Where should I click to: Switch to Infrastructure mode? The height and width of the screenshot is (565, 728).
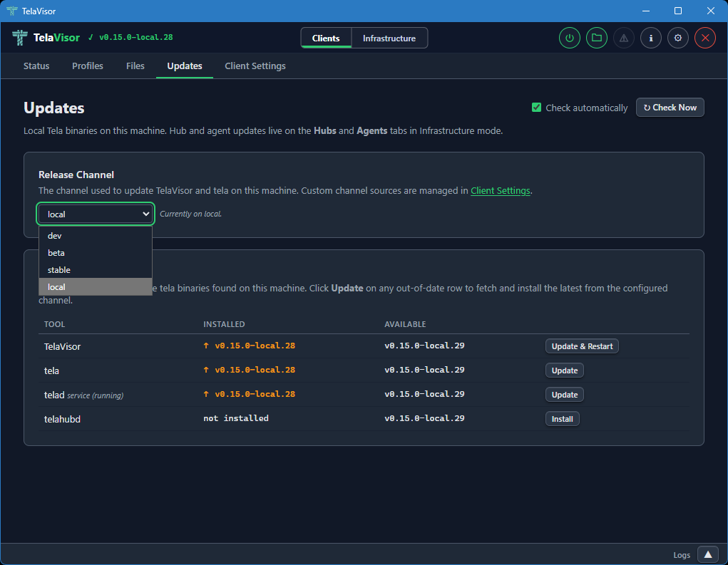[389, 38]
